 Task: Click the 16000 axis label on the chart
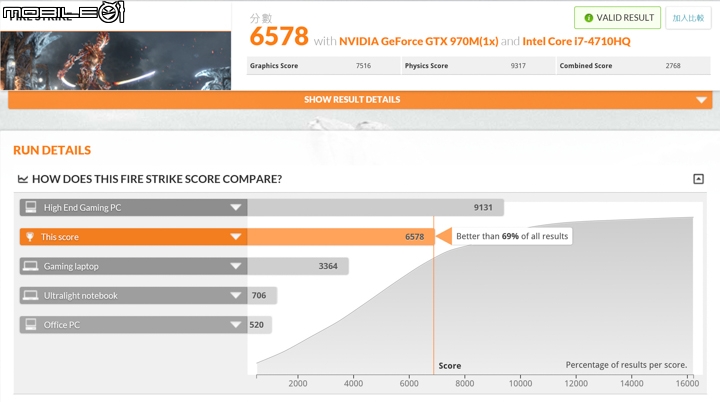point(687,383)
